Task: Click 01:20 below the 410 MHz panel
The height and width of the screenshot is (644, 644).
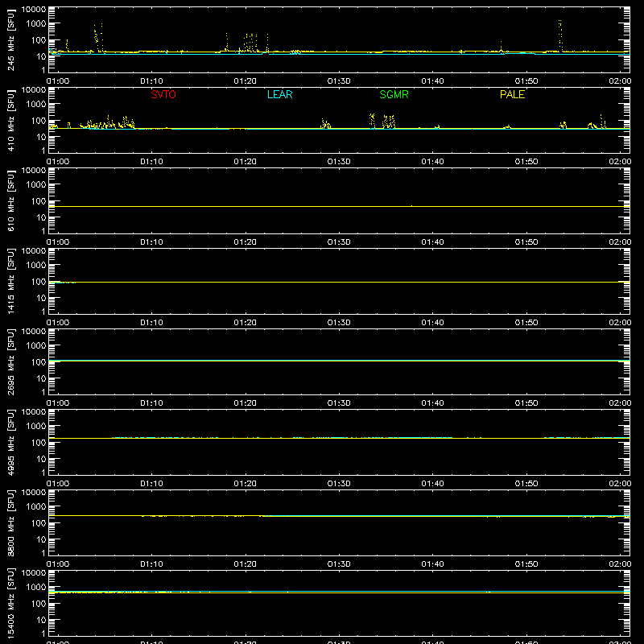Action: (x=246, y=162)
